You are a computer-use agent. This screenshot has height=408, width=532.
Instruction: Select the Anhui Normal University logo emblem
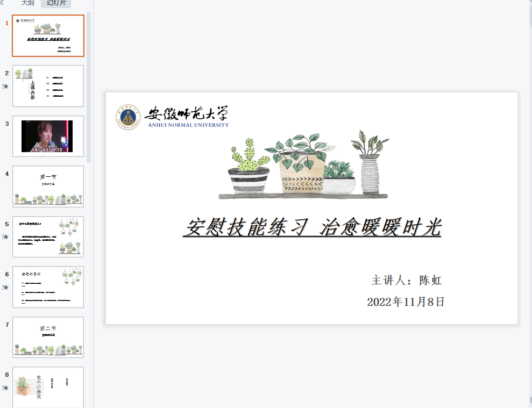pos(128,117)
